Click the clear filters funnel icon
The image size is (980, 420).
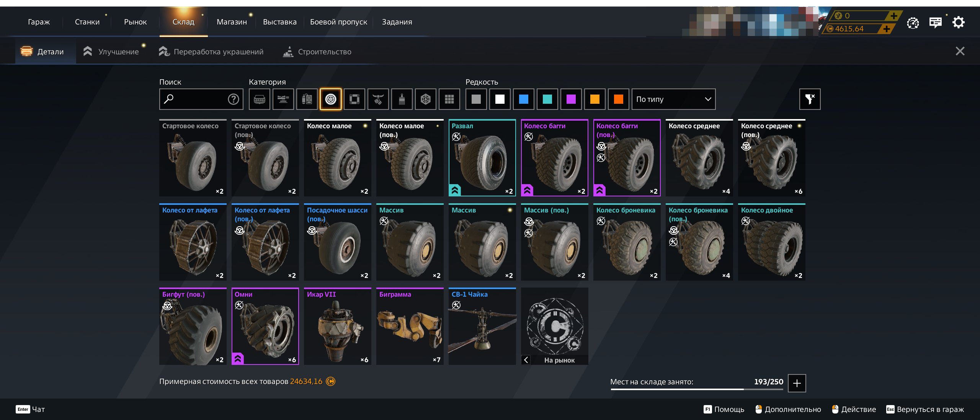(809, 100)
